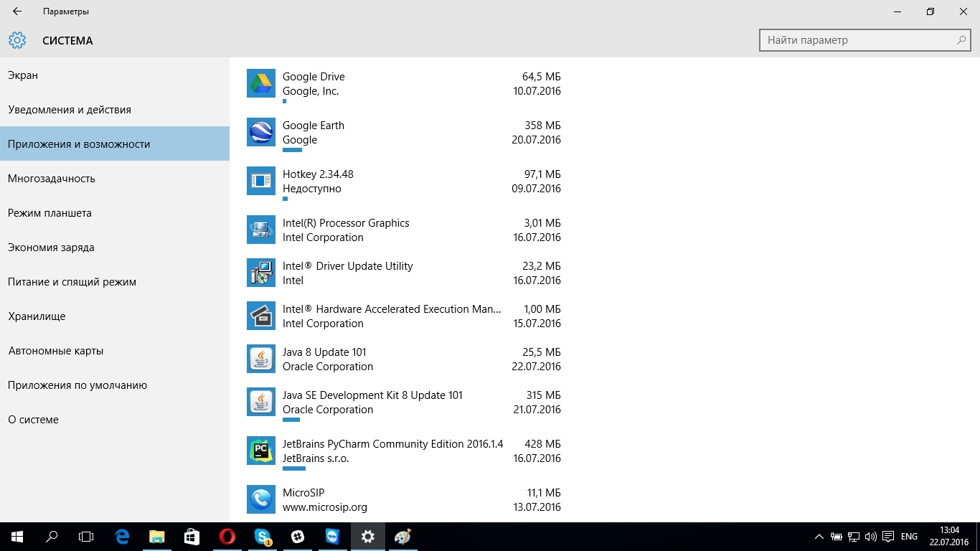Open Режим планшета settings
This screenshot has width=980, height=551.
(x=115, y=213)
